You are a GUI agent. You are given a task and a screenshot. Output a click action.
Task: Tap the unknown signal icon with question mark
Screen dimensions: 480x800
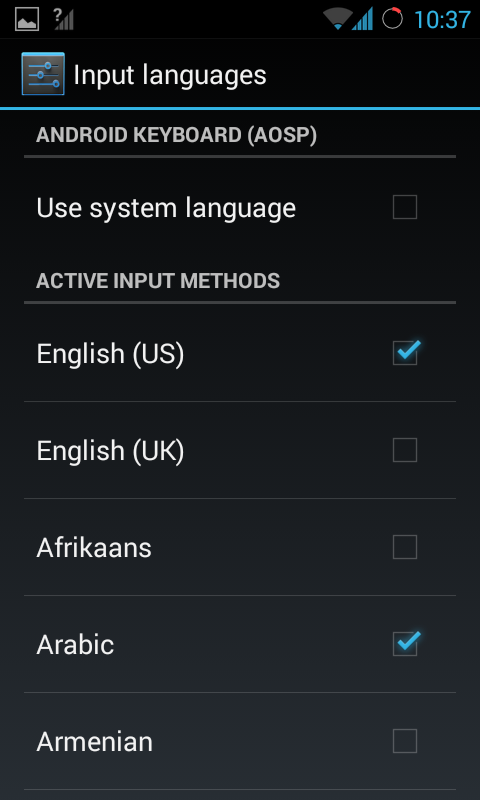click(x=64, y=19)
